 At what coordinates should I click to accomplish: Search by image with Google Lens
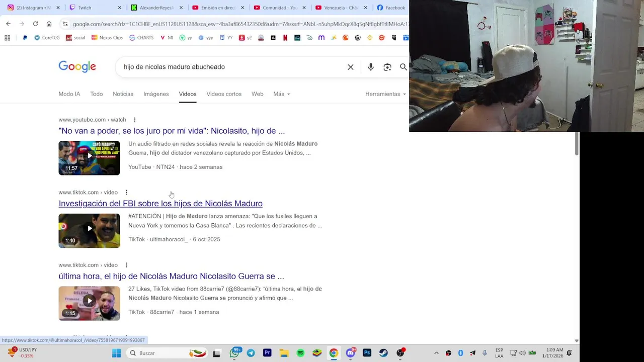coord(387,67)
